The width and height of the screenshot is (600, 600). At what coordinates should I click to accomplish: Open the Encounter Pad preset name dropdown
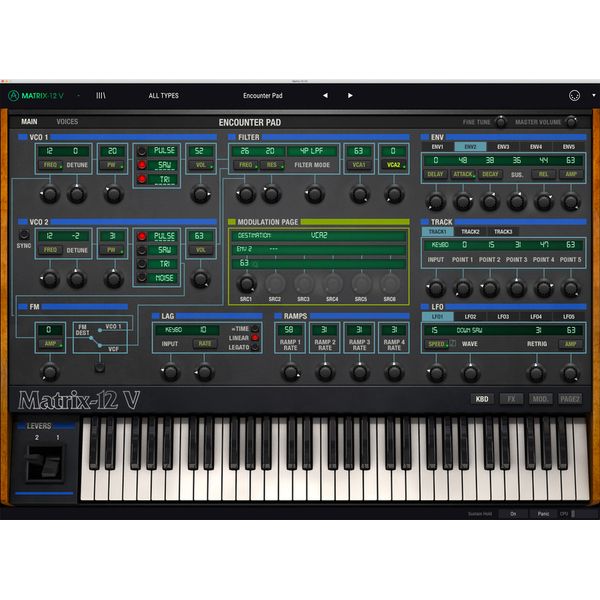coord(262,96)
